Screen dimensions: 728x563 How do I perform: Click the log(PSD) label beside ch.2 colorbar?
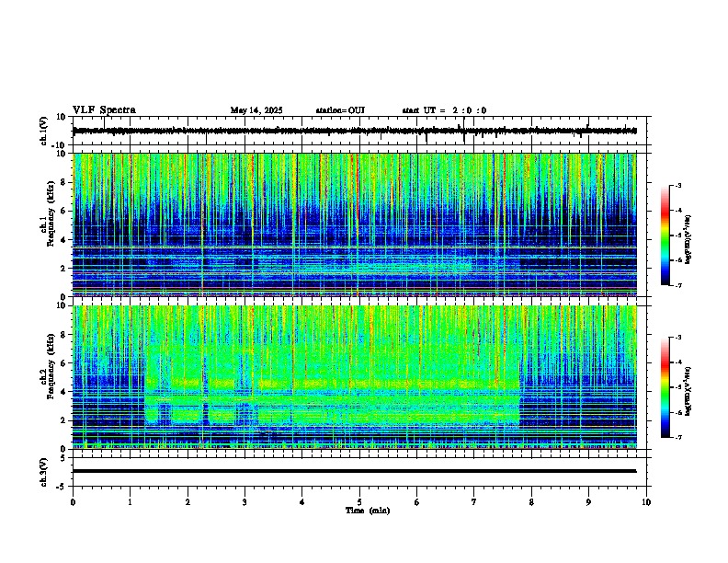click(x=688, y=391)
